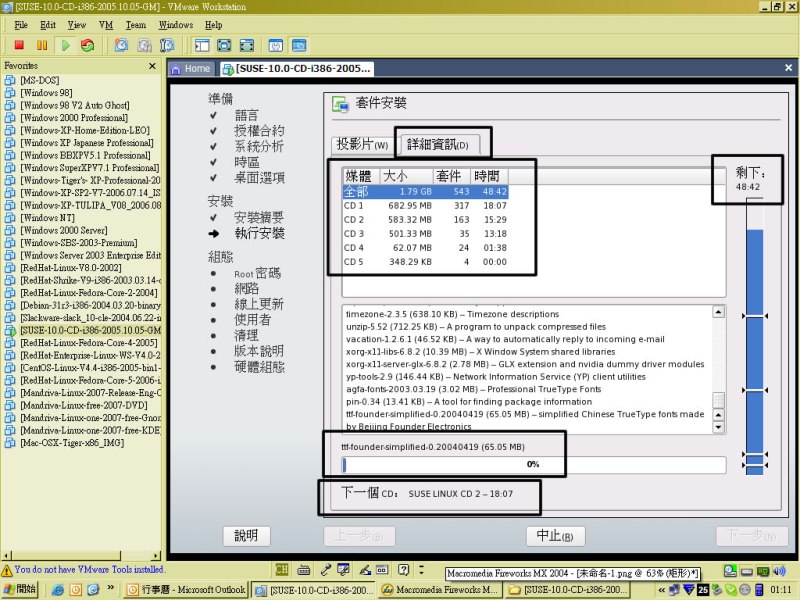Open the Team menu
Viewport: 800px width, 600px height.
(x=136, y=24)
